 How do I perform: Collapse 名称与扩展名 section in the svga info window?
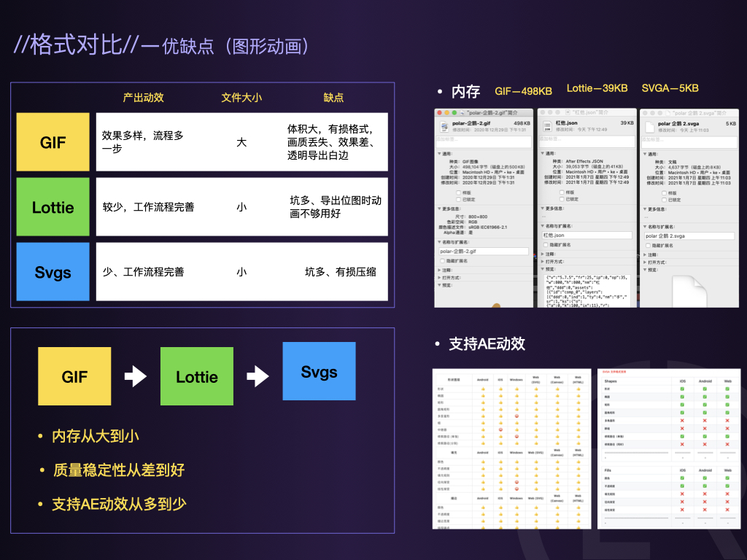pyautogui.click(x=645, y=227)
